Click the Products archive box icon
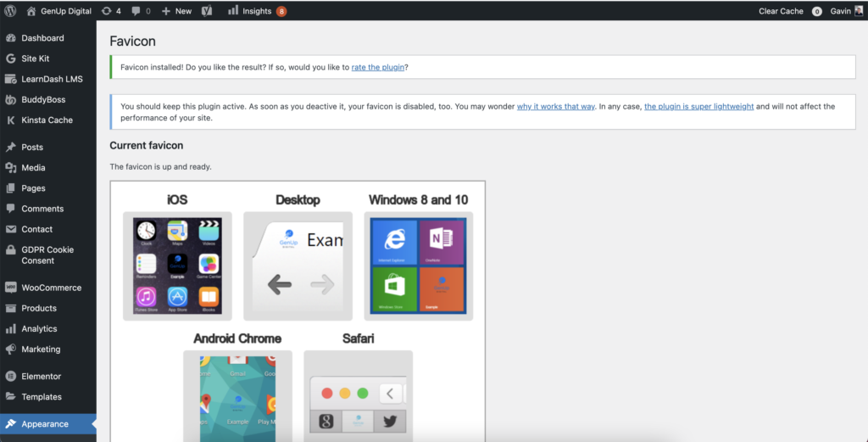868x442 pixels. (x=10, y=309)
